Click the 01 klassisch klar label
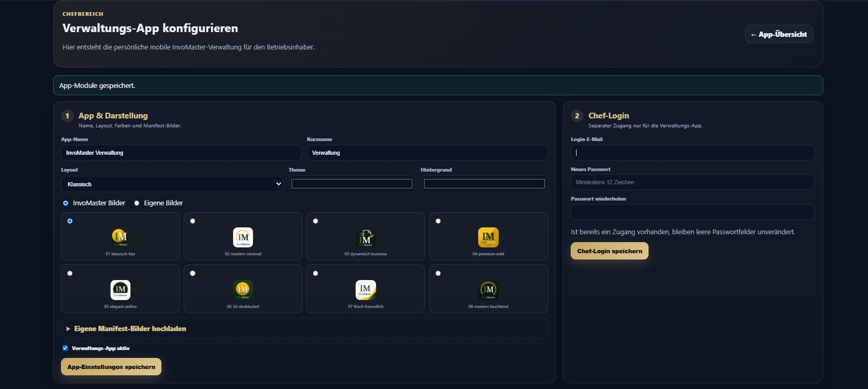Image resolution: width=868 pixels, height=389 pixels. tap(120, 254)
